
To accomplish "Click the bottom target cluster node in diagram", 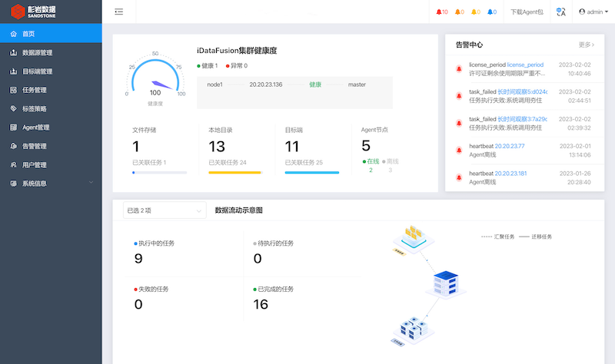I will 414,330.
